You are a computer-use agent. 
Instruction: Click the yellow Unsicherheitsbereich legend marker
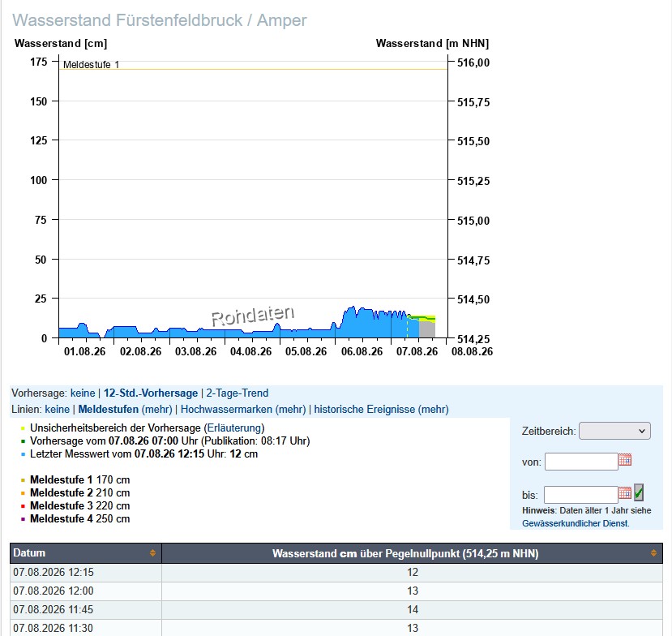(24, 428)
